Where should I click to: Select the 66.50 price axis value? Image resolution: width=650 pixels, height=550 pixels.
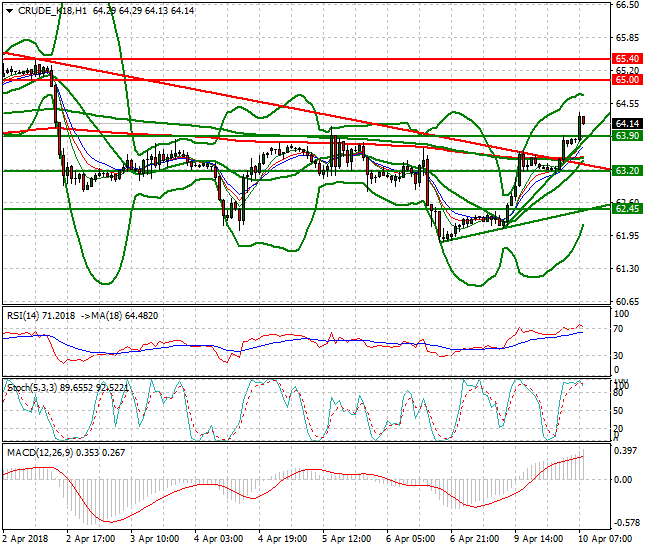click(x=627, y=5)
